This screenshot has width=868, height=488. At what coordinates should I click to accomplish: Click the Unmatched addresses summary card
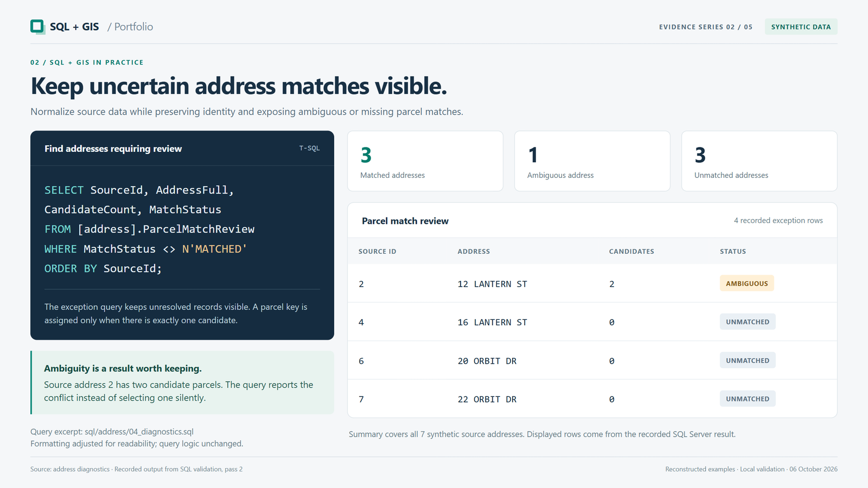tap(759, 161)
